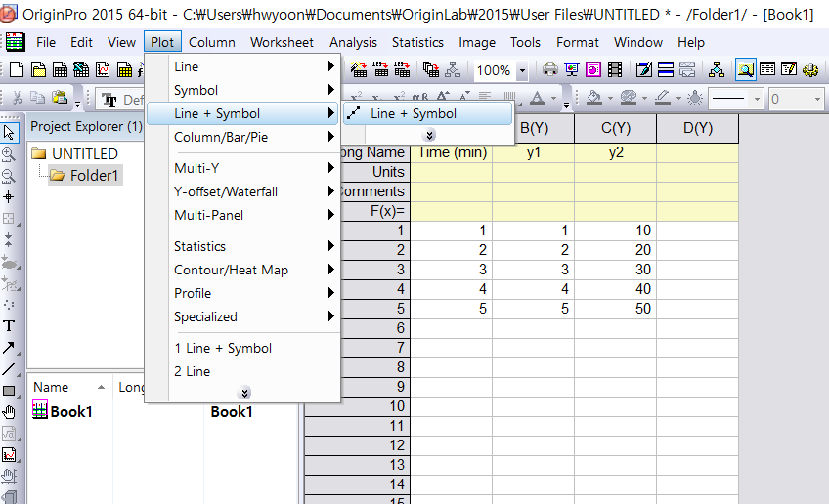Click the Duplicate window icon
Screen dimensions: 829x504
click(x=431, y=69)
